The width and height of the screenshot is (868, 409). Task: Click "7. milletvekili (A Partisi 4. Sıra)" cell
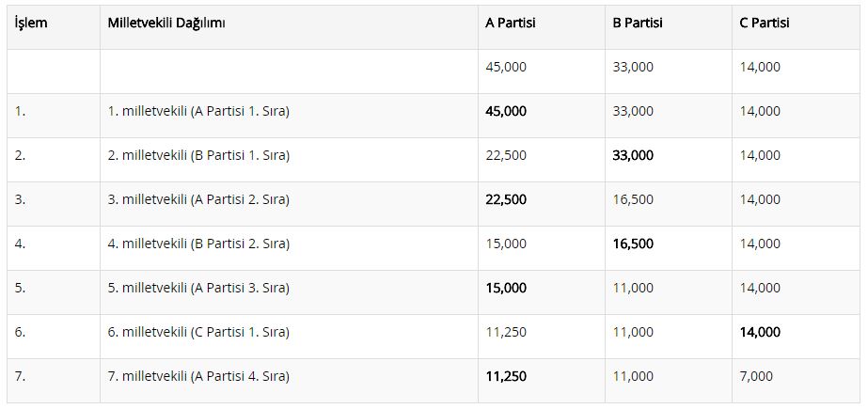pos(198,376)
